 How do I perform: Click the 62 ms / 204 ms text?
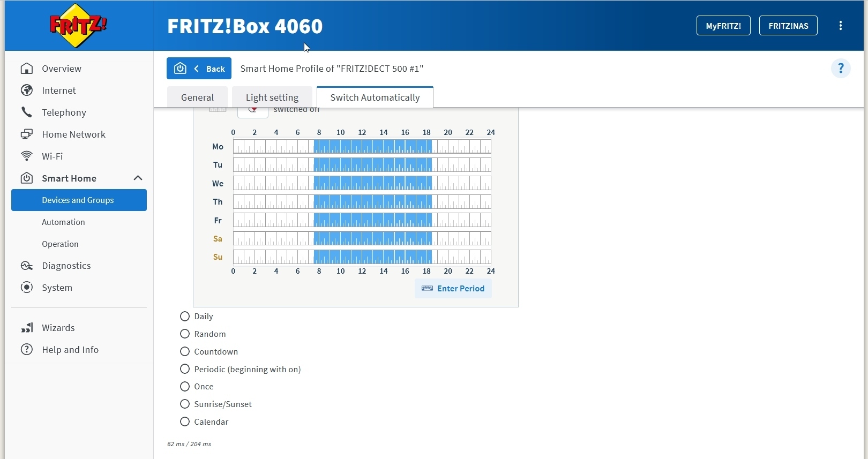(x=189, y=444)
